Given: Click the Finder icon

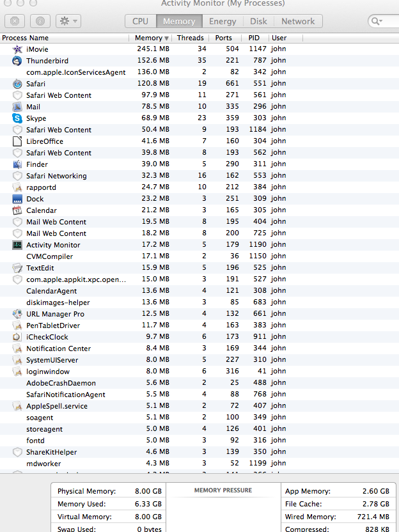Looking at the screenshot, I should 17,164.
